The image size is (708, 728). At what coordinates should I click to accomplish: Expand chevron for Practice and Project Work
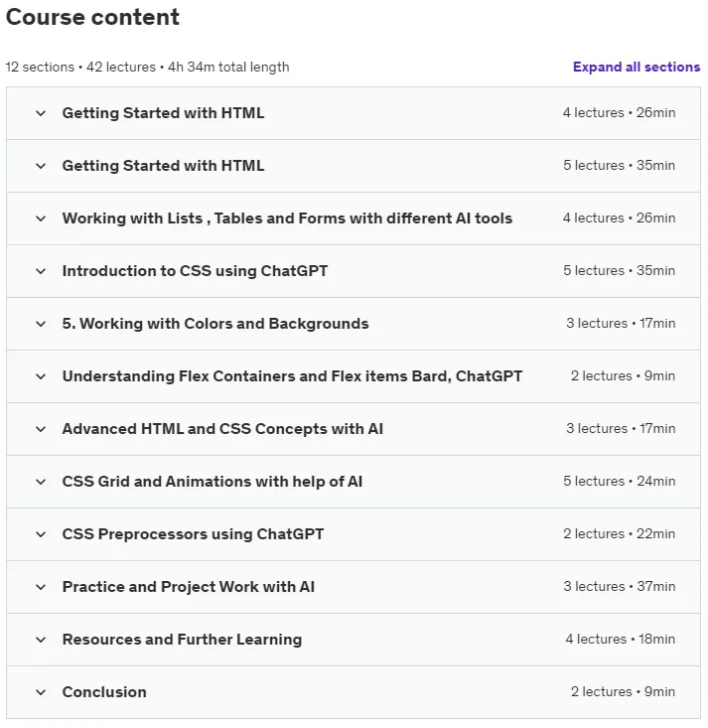41,587
